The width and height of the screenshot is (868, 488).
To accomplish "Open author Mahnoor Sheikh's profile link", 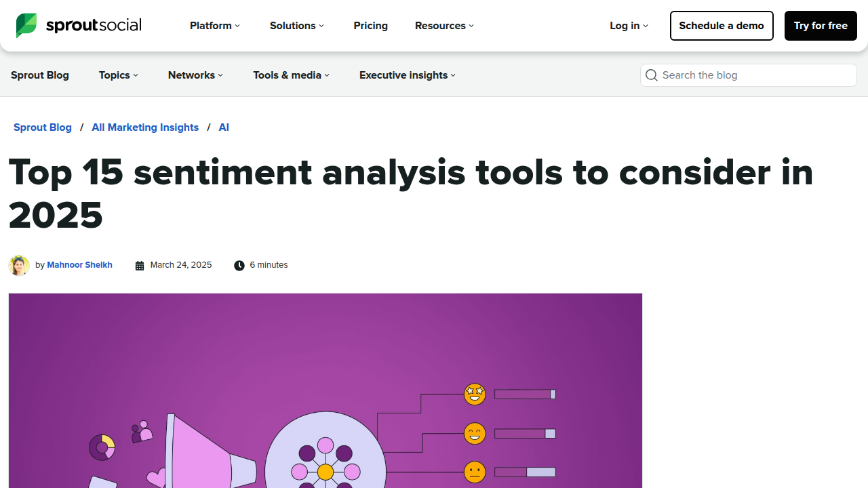I will [x=79, y=265].
